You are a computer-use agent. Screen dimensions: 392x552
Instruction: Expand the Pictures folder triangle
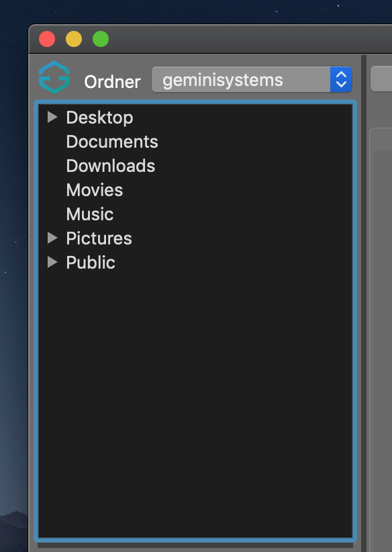point(52,238)
